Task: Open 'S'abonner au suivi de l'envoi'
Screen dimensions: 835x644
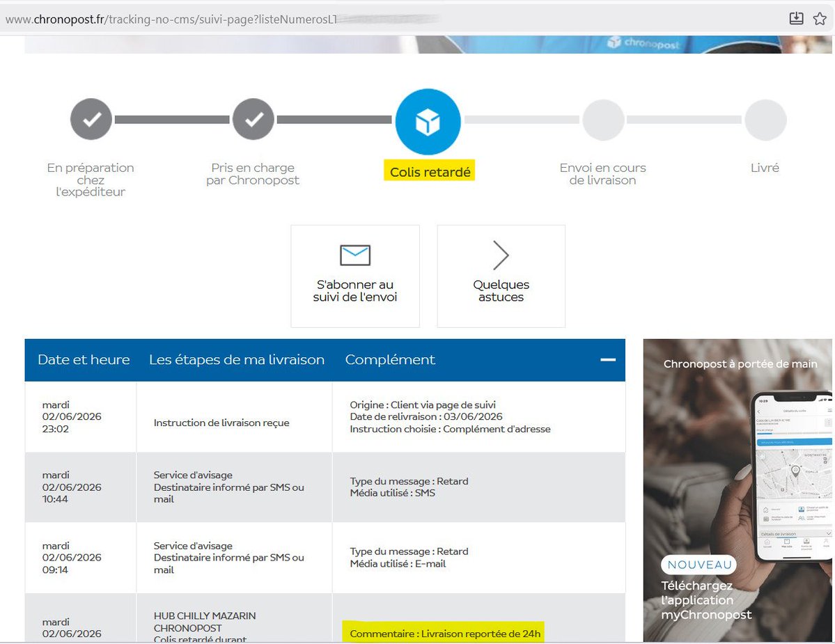Action: coord(355,276)
